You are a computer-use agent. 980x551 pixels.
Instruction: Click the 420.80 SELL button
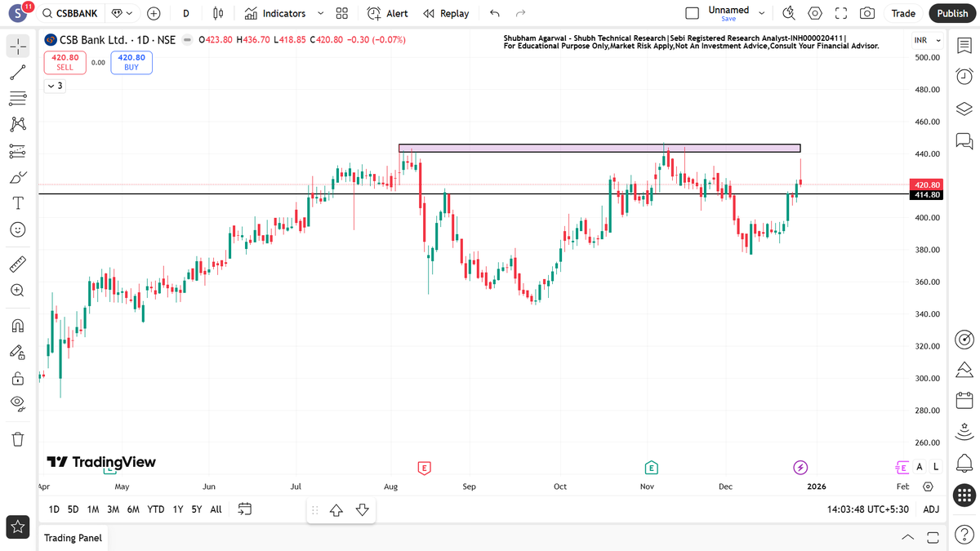tap(65, 62)
